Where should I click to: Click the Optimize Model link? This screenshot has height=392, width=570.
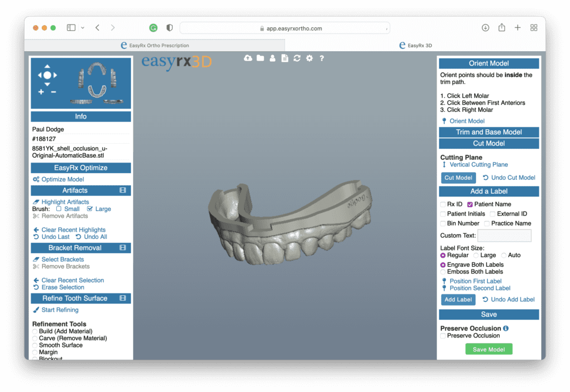point(62,179)
